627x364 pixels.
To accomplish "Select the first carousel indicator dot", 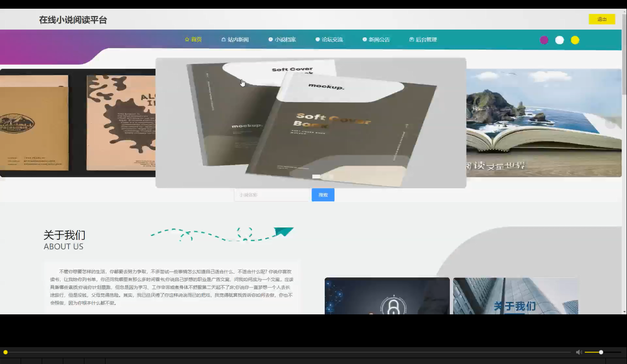I will [316, 176].
